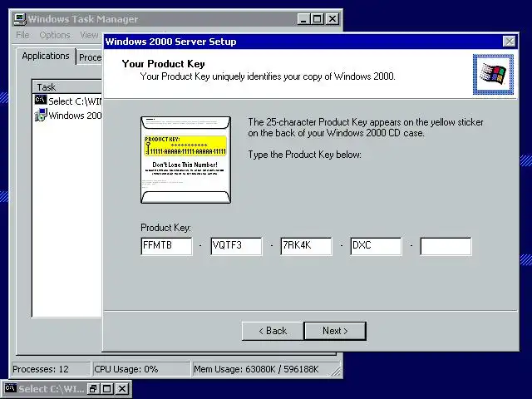Click the Windows logo icon in Setup header
This screenshot has width=532, height=399.
pyautogui.click(x=493, y=74)
